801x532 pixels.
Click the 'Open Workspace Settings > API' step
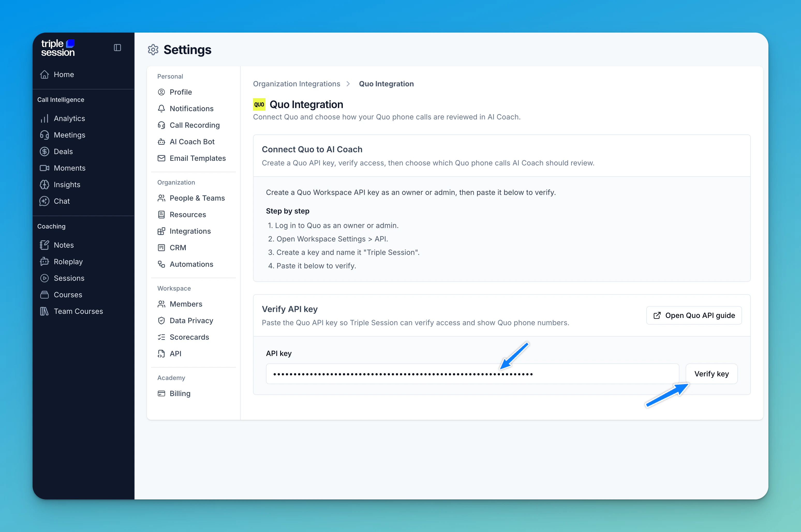coord(332,239)
